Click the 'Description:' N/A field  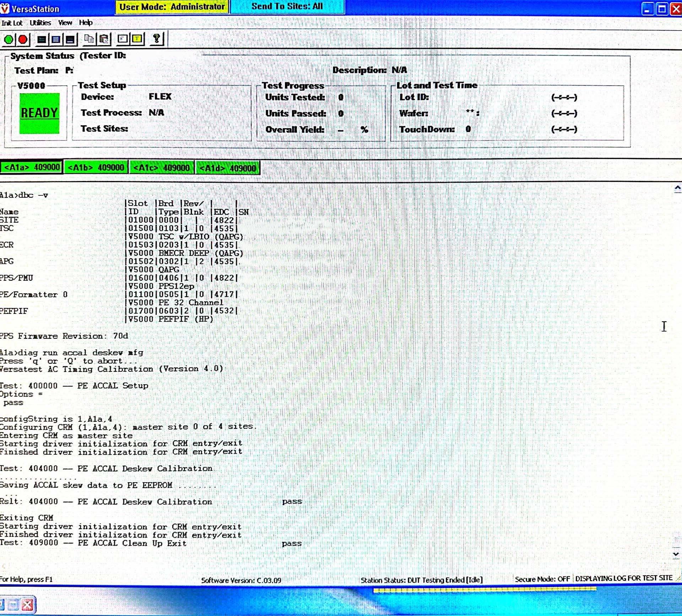coord(369,70)
